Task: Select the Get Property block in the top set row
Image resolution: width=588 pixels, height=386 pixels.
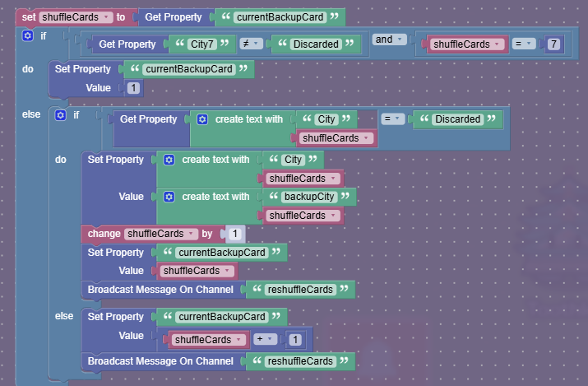Action: pyautogui.click(x=174, y=16)
